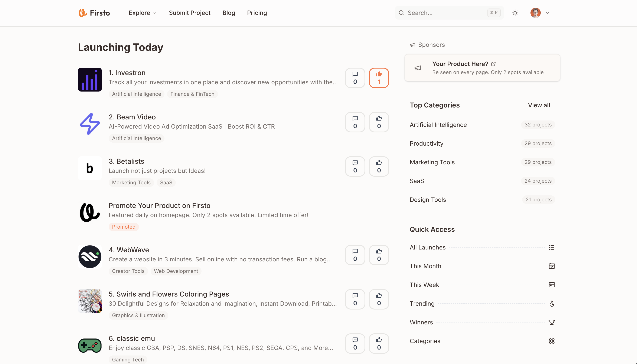Image resolution: width=637 pixels, height=364 pixels.
Task: Upvote the Betalists project
Action: pyautogui.click(x=379, y=166)
